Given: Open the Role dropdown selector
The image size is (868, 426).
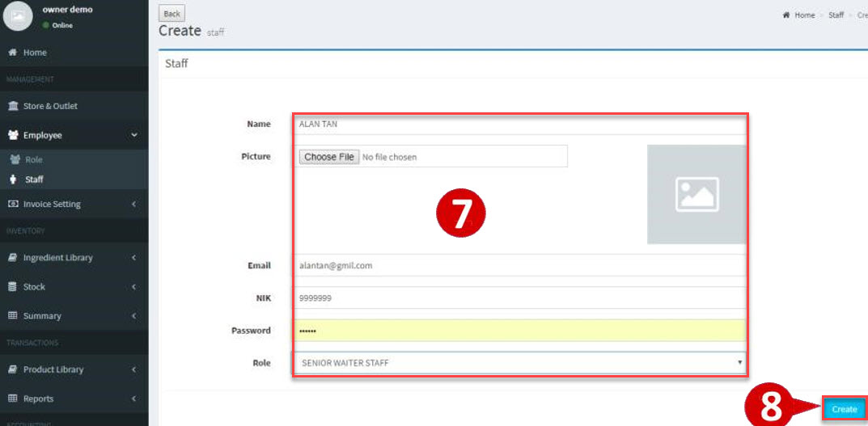Looking at the screenshot, I should pyautogui.click(x=518, y=363).
